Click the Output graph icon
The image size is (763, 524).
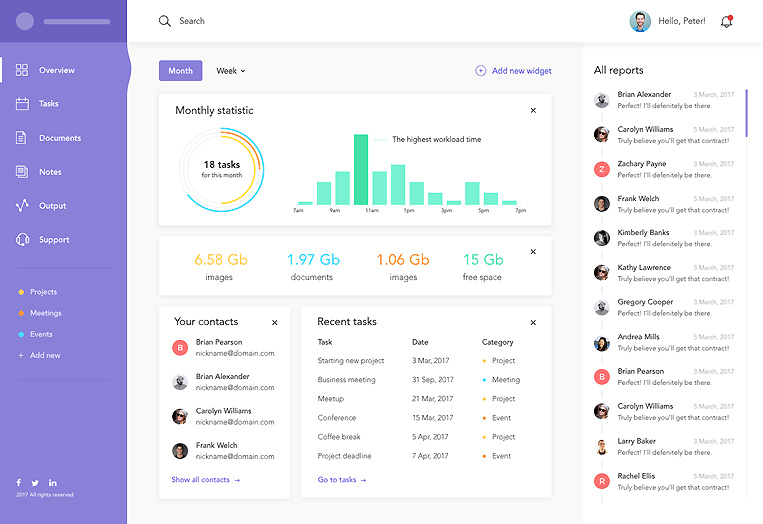click(22, 206)
